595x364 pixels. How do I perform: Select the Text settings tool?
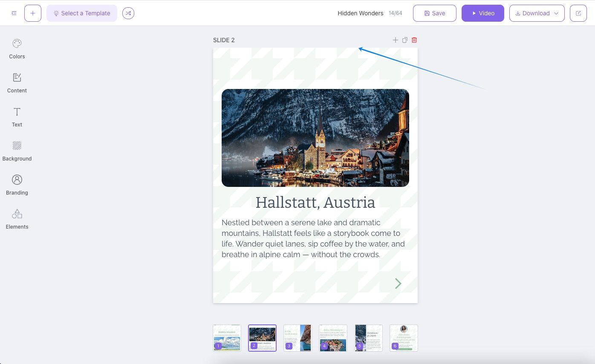click(17, 117)
